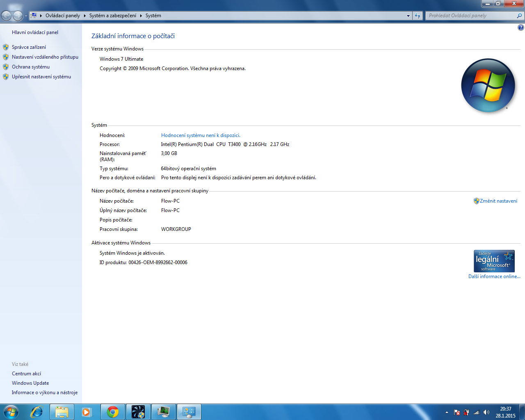Click the refresh button beside address bar

click(x=418, y=16)
